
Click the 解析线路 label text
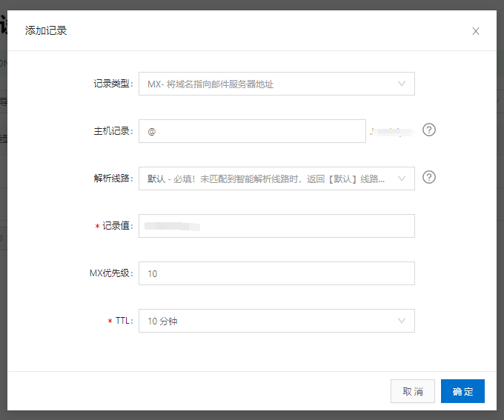tap(113, 179)
